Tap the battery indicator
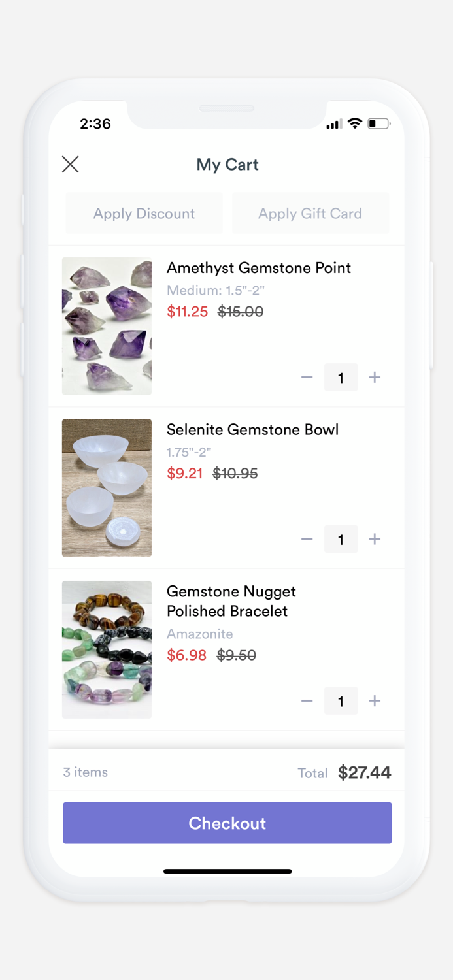 point(379,123)
